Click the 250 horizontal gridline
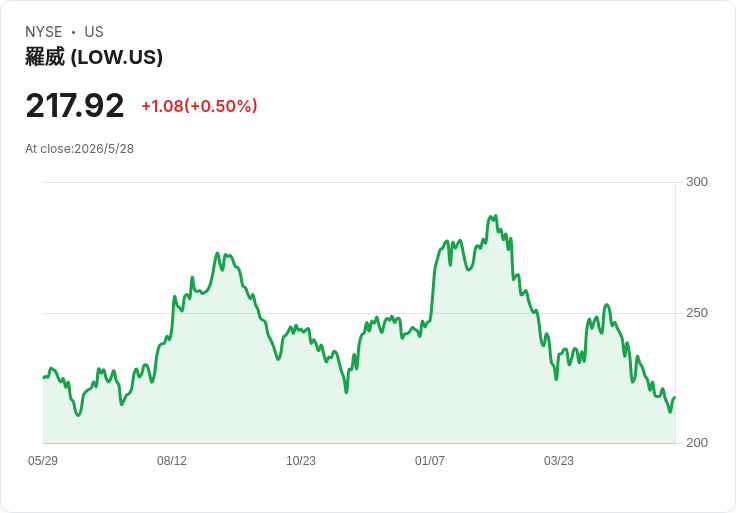This screenshot has width=736, height=513. point(359,313)
